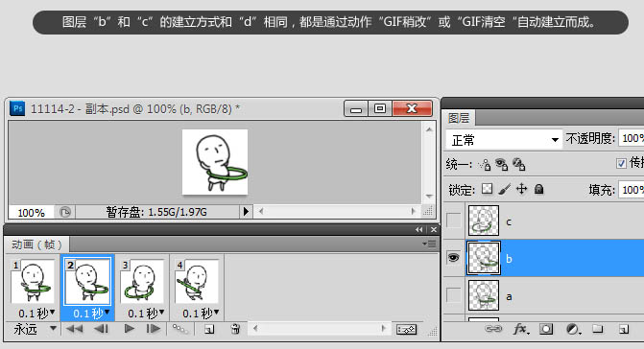
Task: Click link layers icon in Layers panel
Action: click(x=493, y=329)
